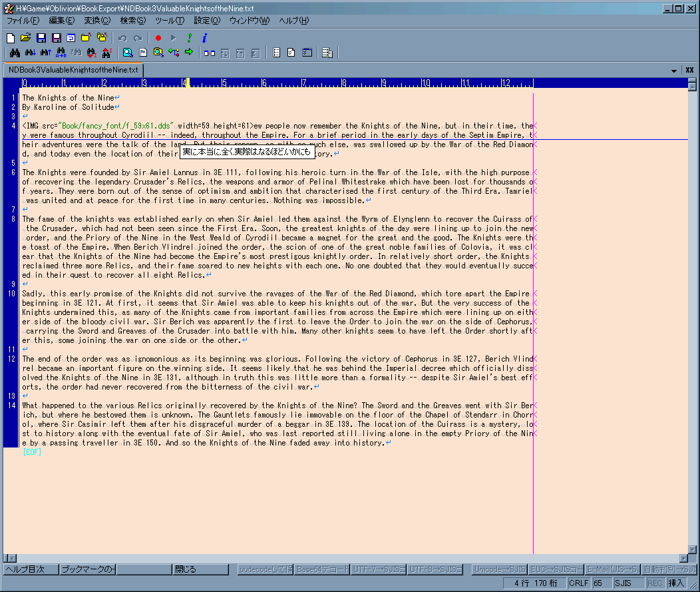
Task: Save the file with the blue floppy icon
Action: coord(41,39)
